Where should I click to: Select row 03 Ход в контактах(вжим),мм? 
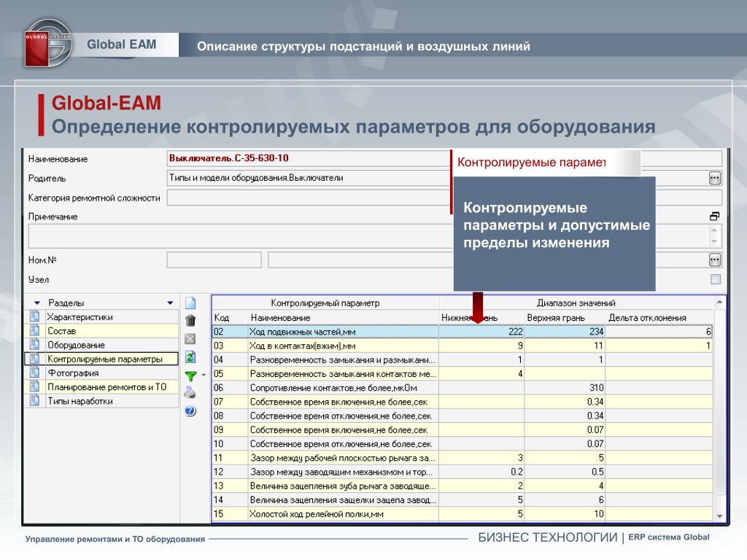click(462, 346)
